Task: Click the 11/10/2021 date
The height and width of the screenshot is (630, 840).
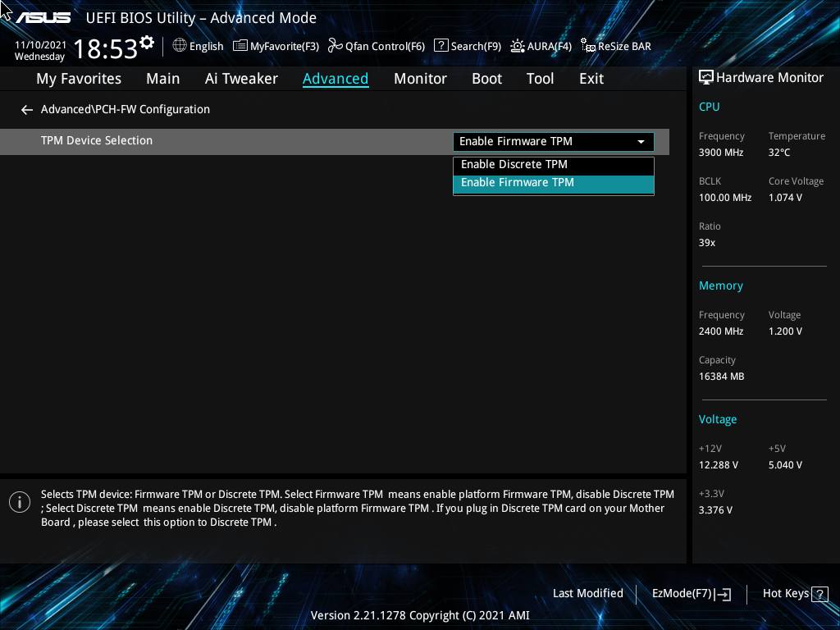Action: coord(40,45)
